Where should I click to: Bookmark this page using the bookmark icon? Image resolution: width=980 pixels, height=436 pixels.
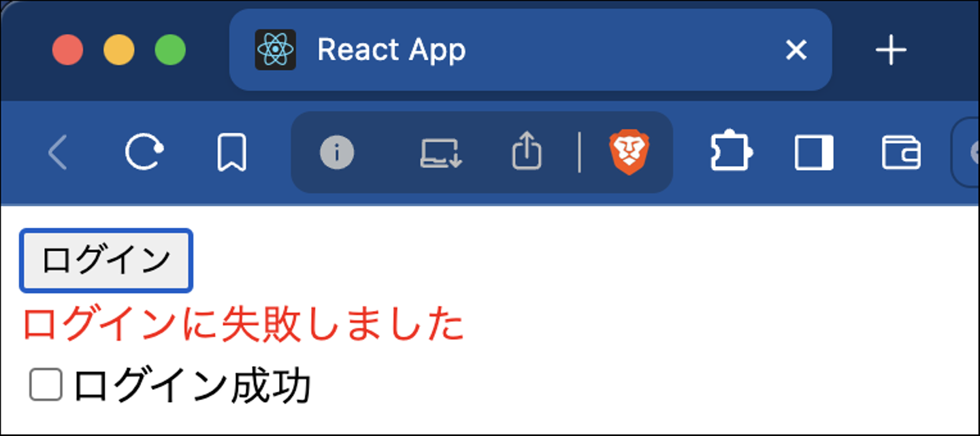point(231,152)
